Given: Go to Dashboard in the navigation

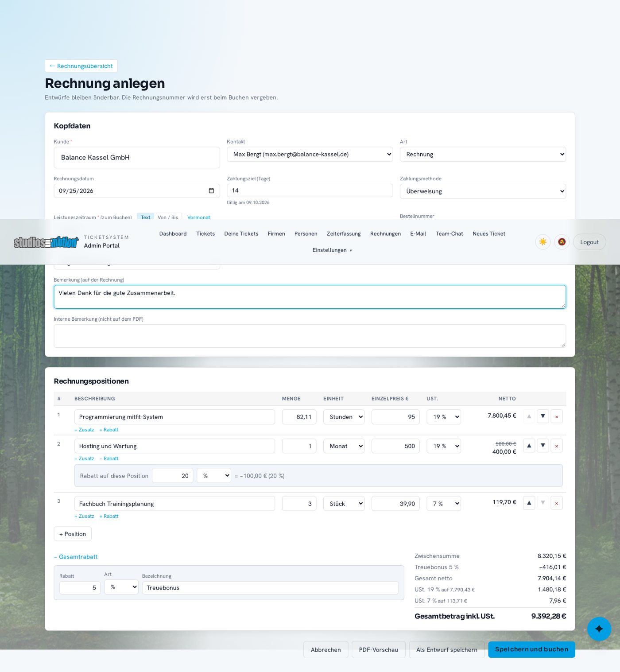Looking at the screenshot, I should 173,233.
